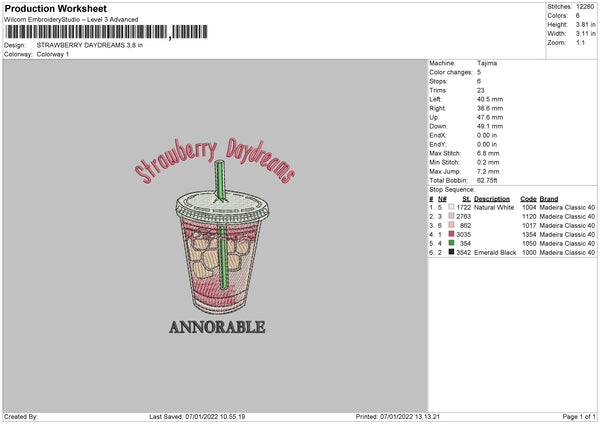Click the peach 862 thread swatch

pyautogui.click(x=451, y=225)
